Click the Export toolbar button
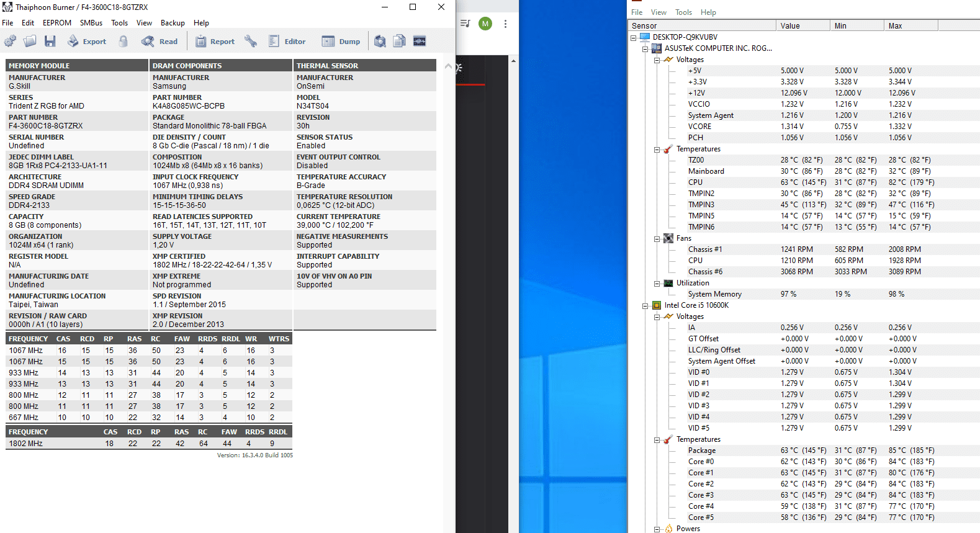Screen dimensions: 980x533 point(87,41)
